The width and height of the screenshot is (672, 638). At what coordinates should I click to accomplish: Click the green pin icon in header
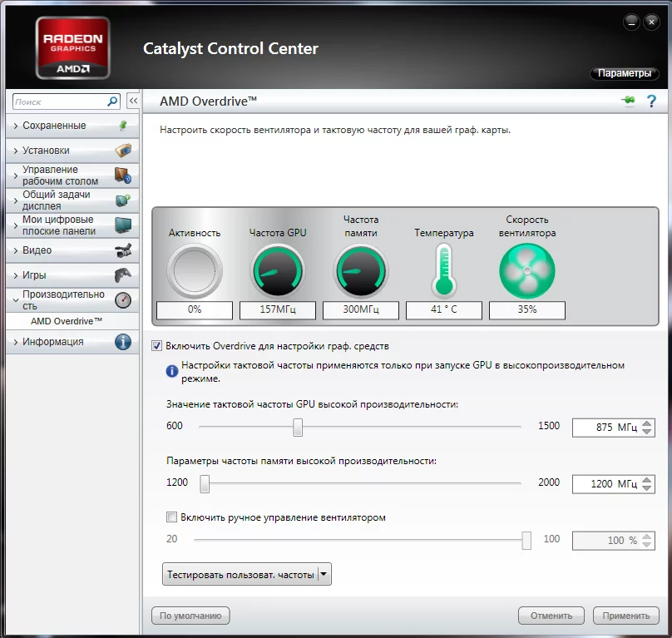(628, 101)
